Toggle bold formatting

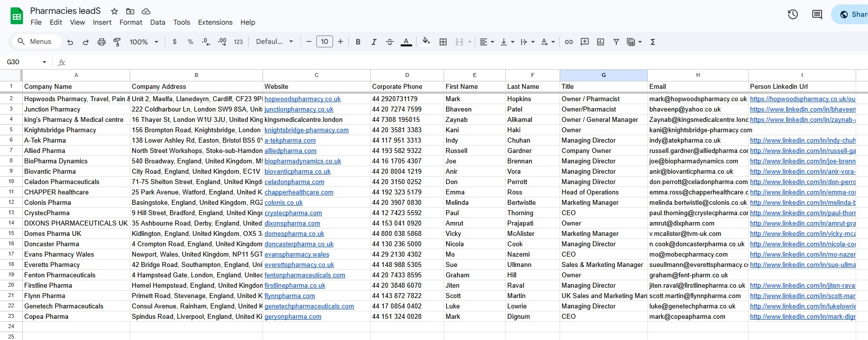[x=358, y=42]
